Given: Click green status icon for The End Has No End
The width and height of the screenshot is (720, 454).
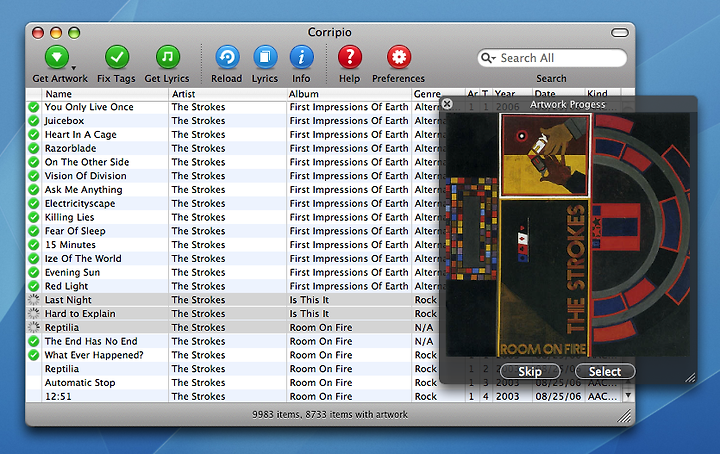Looking at the screenshot, I should coord(34,341).
